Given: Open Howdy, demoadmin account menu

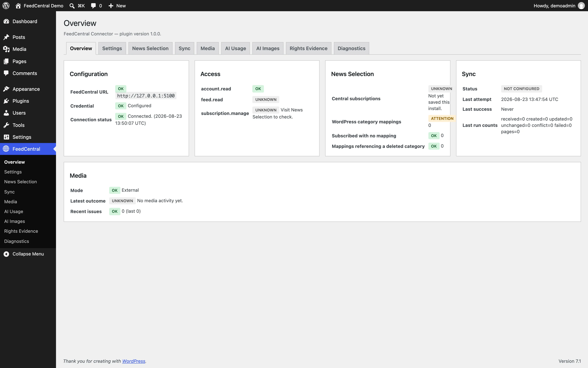Looking at the screenshot, I should click(x=559, y=6).
